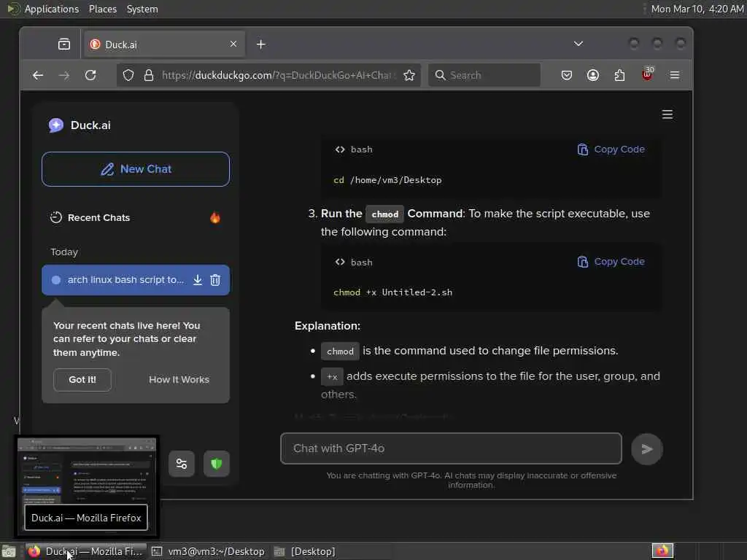
Task: Copy Code for cd /home/vm3/Desktop block
Action: click(x=611, y=149)
